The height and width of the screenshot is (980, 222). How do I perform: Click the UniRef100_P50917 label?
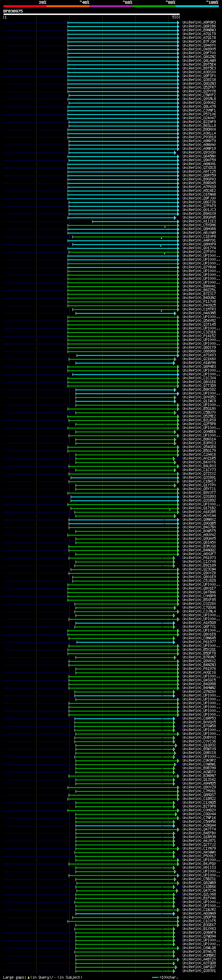(199, 856)
